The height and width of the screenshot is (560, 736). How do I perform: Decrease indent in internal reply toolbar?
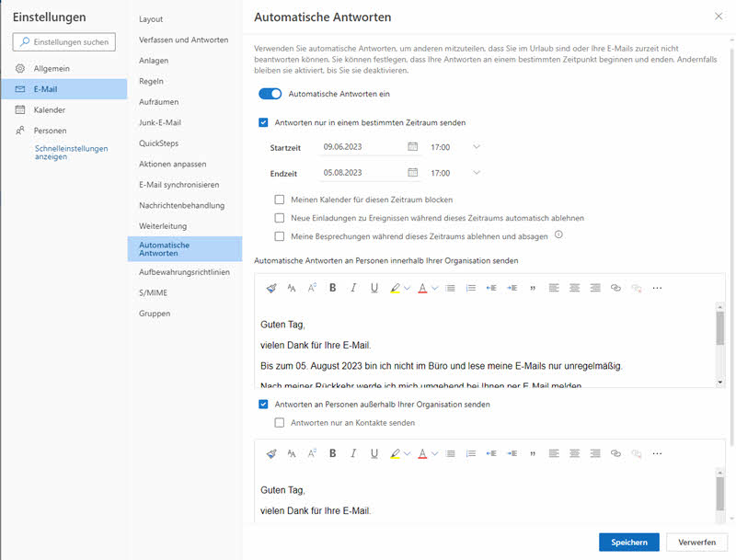[x=491, y=288]
